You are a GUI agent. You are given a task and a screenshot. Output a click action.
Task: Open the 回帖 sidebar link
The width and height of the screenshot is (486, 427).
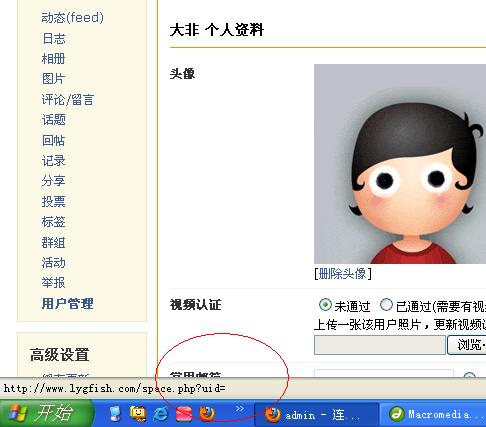(x=53, y=140)
